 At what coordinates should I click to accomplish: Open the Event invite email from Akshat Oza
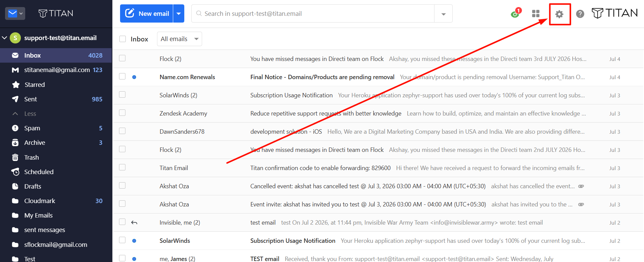point(378,204)
